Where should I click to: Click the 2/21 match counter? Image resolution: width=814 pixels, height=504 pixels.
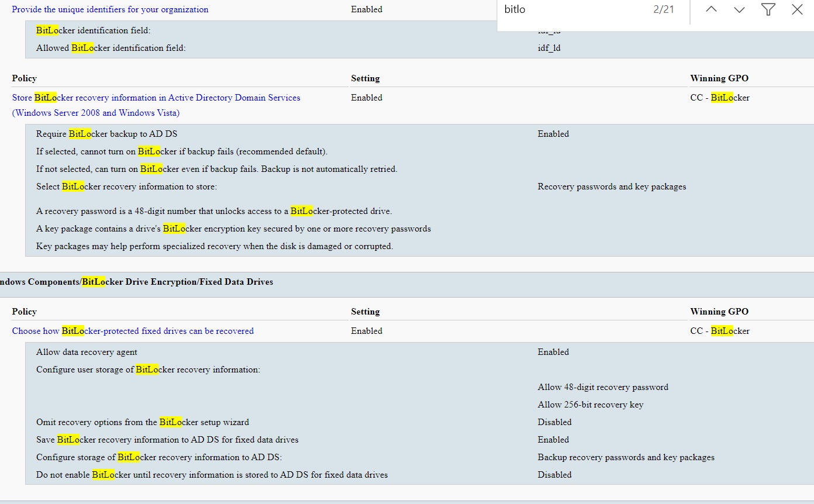click(x=664, y=10)
